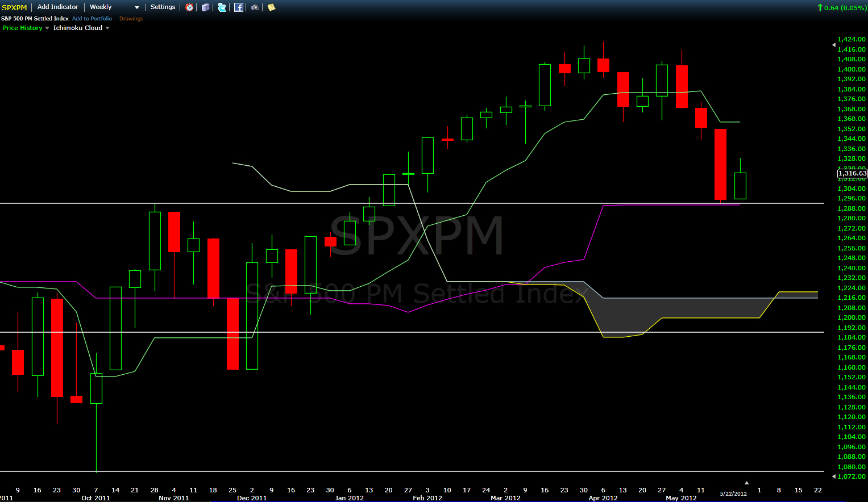Click the data stack icon
Viewport: 868px width, 502px height.
206,7
